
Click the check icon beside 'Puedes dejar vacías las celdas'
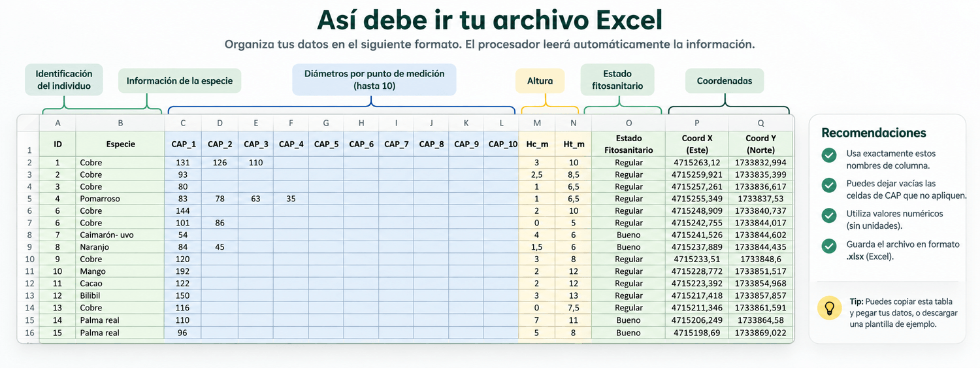click(x=829, y=185)
